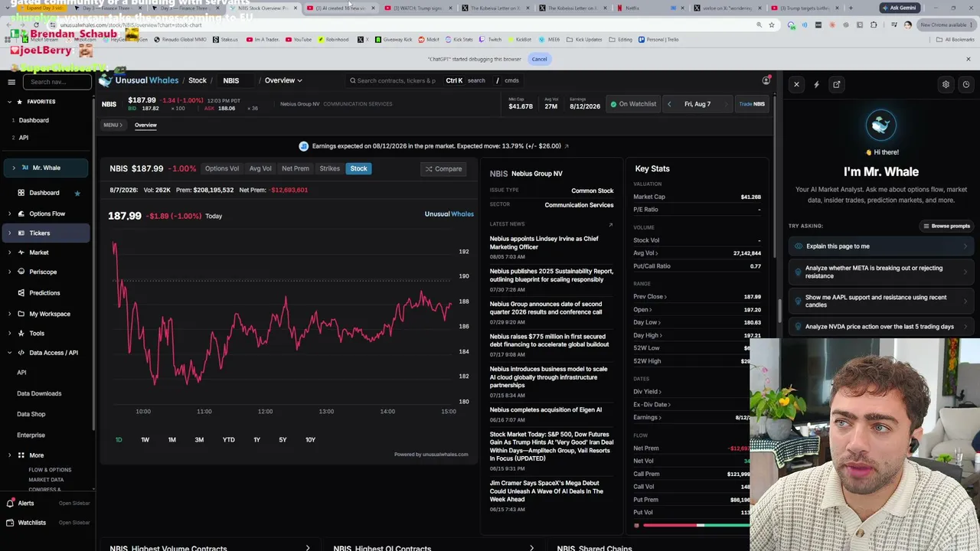Open Mr. Whale settings gear icon
Screen dimensions: 980x551
coord(946,84)
